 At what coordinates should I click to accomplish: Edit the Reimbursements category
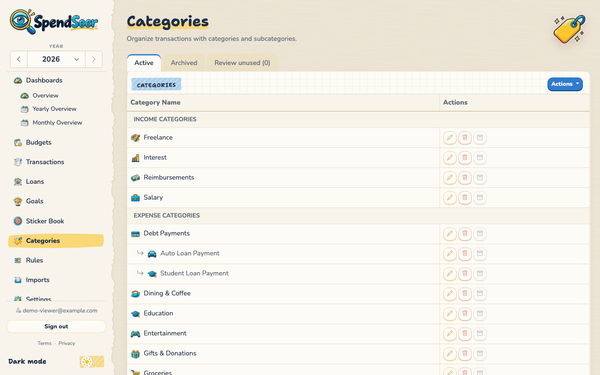450,178
